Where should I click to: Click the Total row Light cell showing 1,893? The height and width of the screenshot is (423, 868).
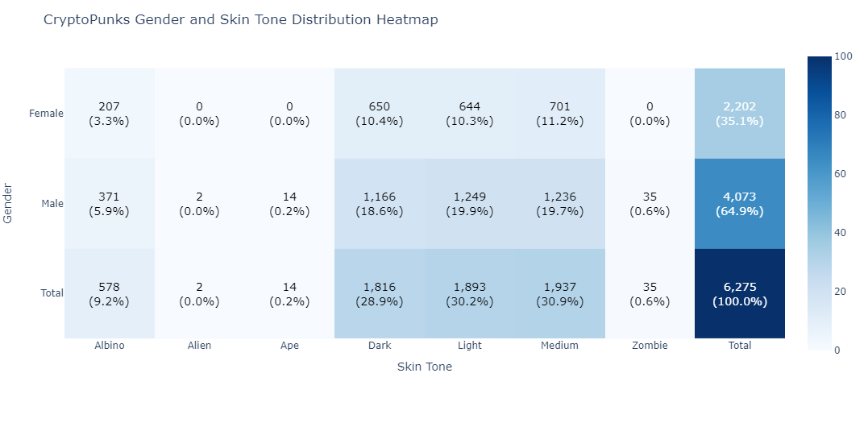coord(469,294)
